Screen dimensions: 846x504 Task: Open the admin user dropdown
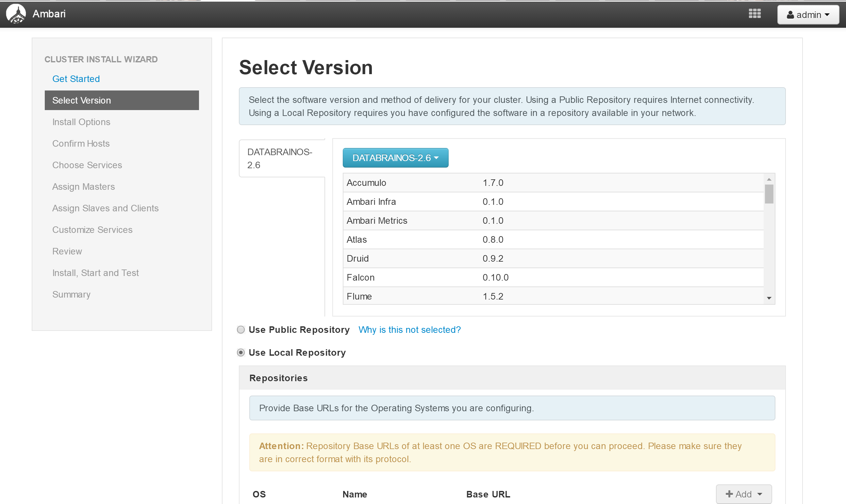coord(808,15)
